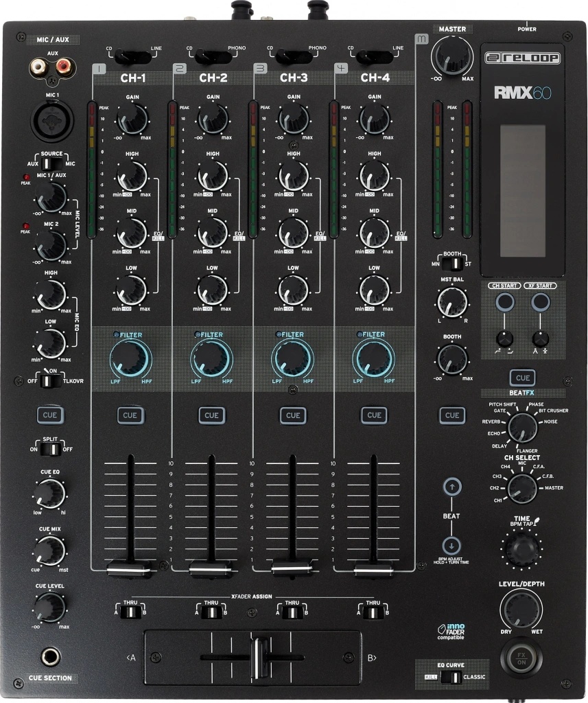Click the CH START round button
This screenshot has width=588, height=703.
pyautogui.click(x=505, y=303)
